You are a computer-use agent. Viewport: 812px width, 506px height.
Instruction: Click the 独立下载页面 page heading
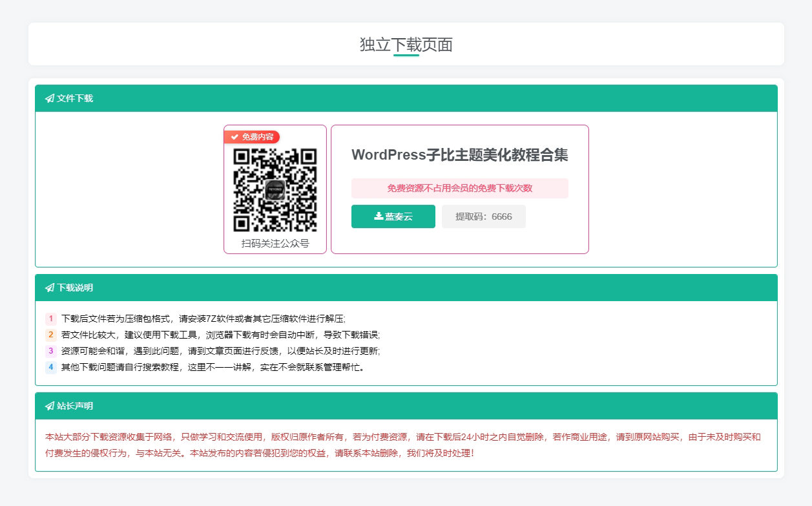tap(406, 45)
